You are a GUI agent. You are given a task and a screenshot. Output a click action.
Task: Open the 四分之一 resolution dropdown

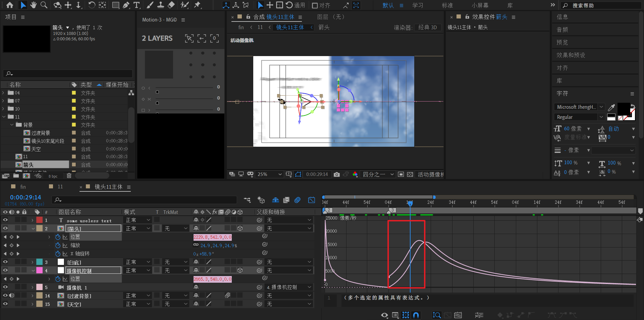378,174
